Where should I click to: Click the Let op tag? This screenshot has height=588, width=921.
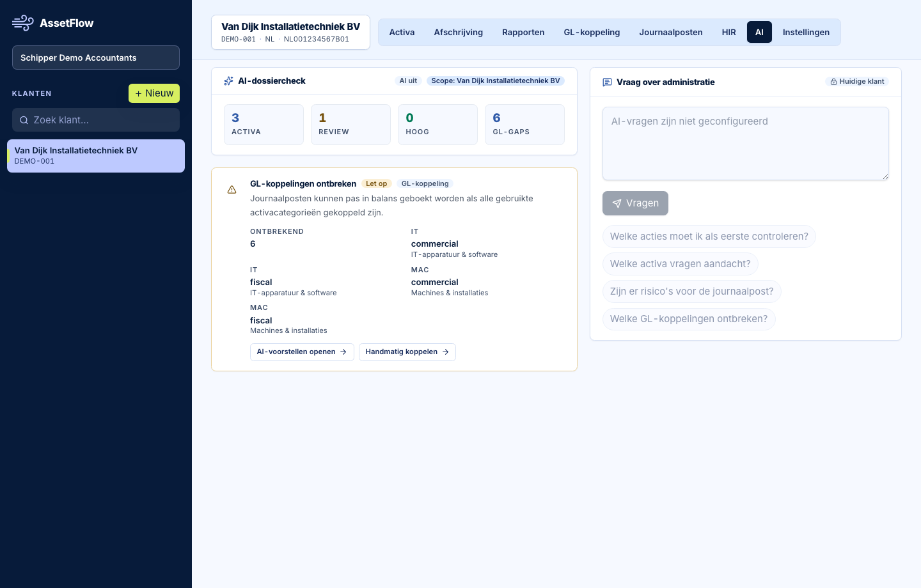click(x=377, y=184)
